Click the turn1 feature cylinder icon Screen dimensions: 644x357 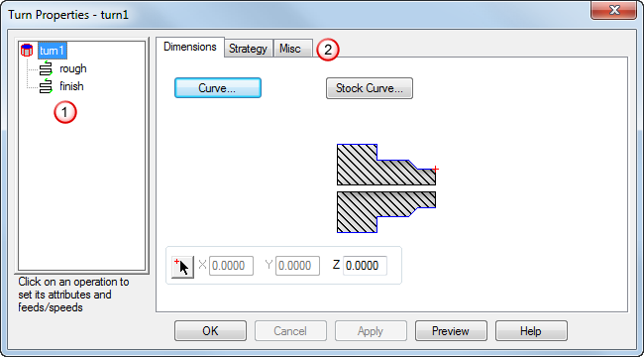27,51
